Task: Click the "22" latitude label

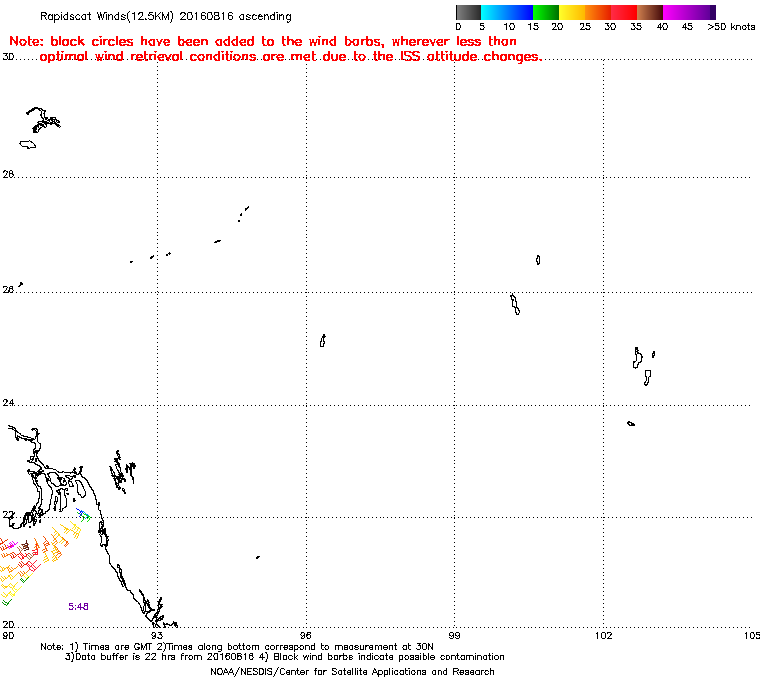Action: [8, 515]
